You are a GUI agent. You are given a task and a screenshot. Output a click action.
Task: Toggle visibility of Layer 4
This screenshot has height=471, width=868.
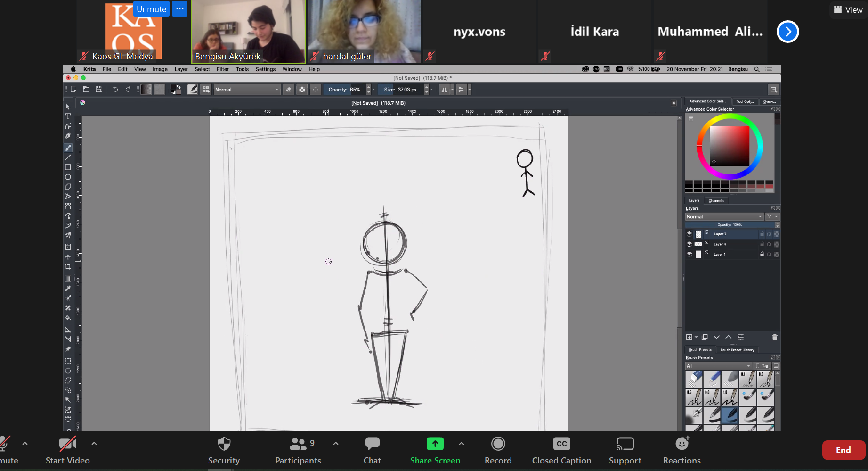[x=690, y=244]
